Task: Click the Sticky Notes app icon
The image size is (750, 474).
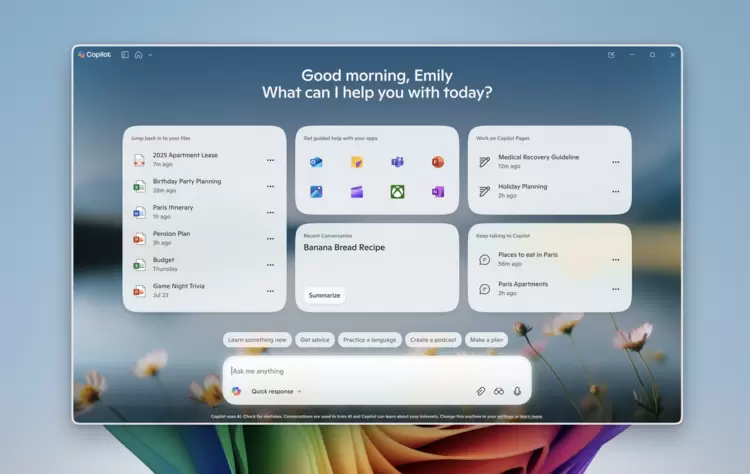Action: pyautogui.click(x=356, y=162)
